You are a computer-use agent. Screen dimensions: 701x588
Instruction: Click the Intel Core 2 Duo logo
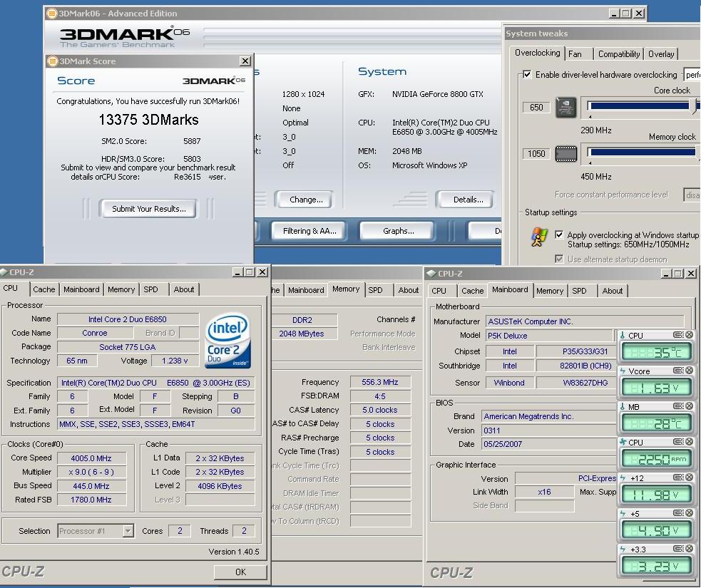coord(227,341)
